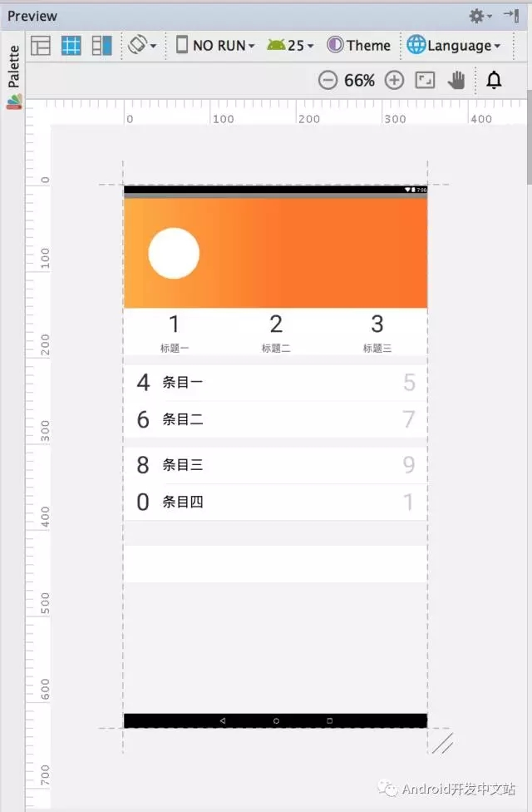Zoom in with the plus icon

click(x=394, y=80)
